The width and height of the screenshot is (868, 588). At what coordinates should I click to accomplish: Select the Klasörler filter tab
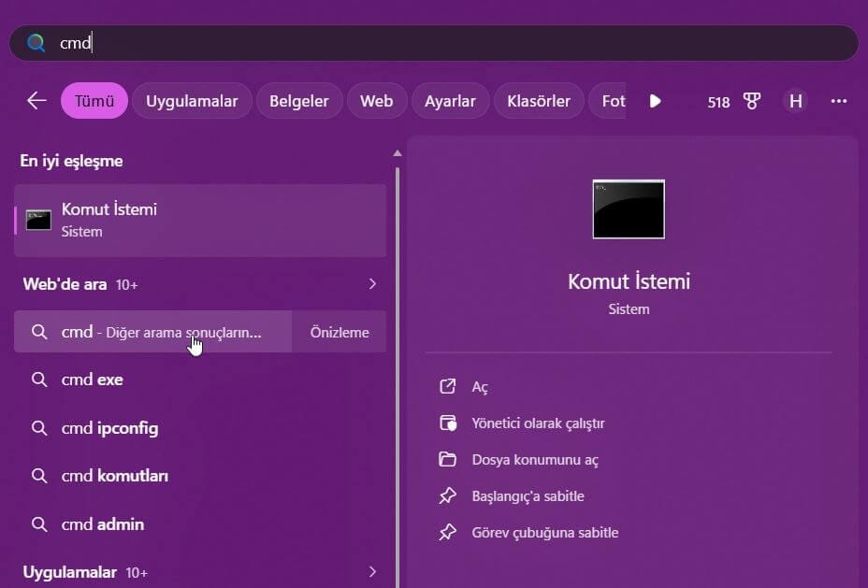538,100
